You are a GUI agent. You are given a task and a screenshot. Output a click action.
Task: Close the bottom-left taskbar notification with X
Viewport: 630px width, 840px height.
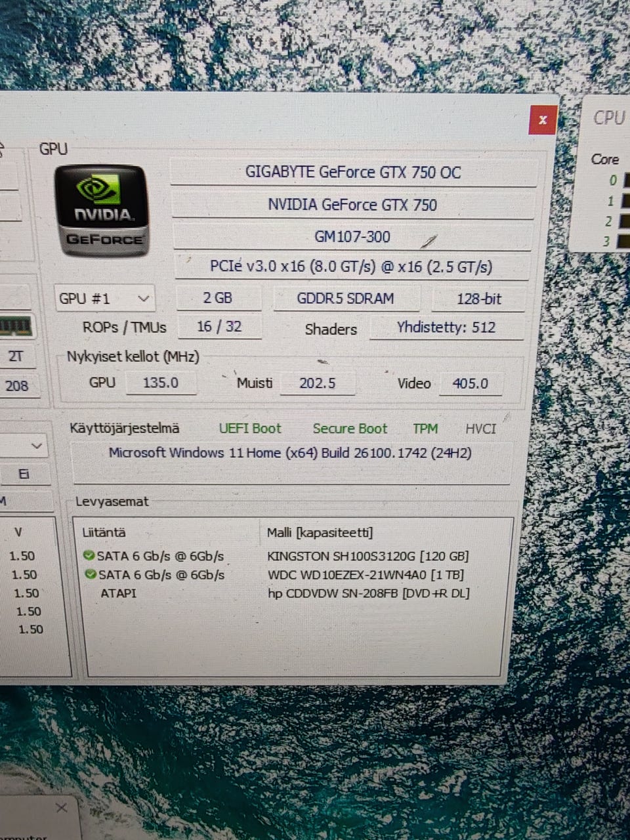click(x=61, y=808)
